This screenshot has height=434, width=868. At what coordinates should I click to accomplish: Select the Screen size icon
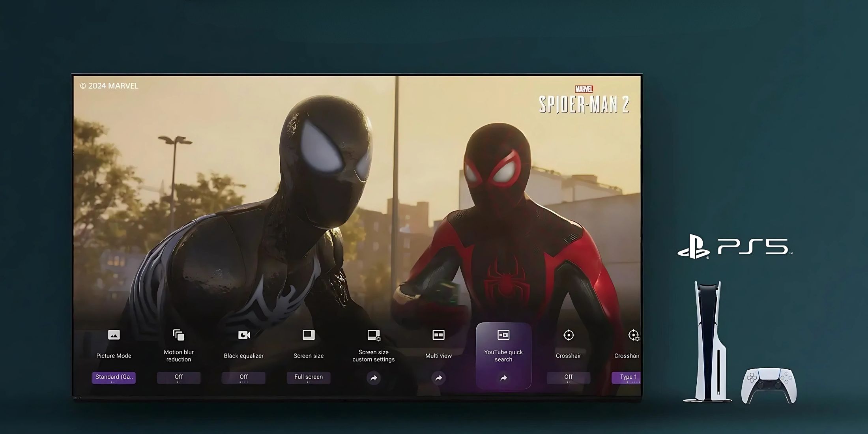point(309,335)
